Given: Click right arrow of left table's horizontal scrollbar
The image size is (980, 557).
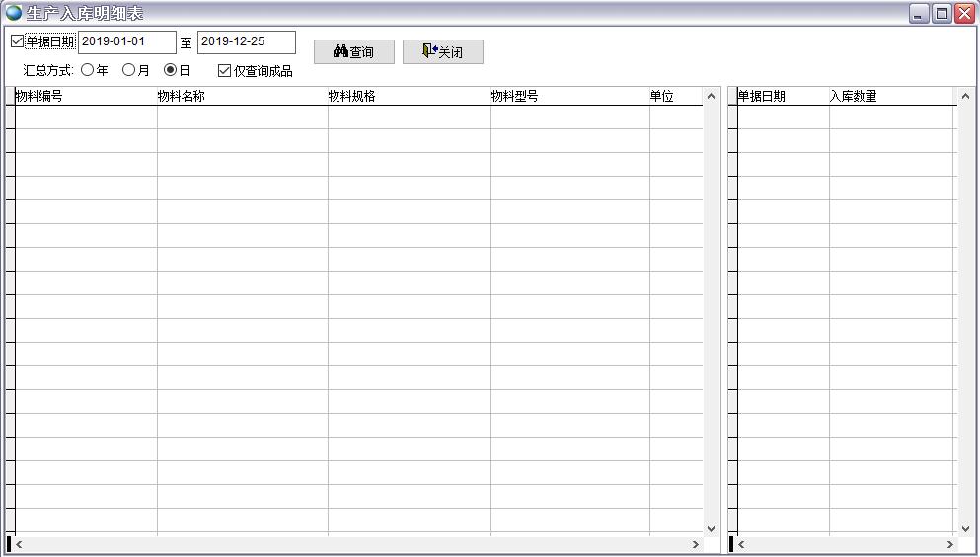Looking at the screenshot, I should tap(695, 544).
